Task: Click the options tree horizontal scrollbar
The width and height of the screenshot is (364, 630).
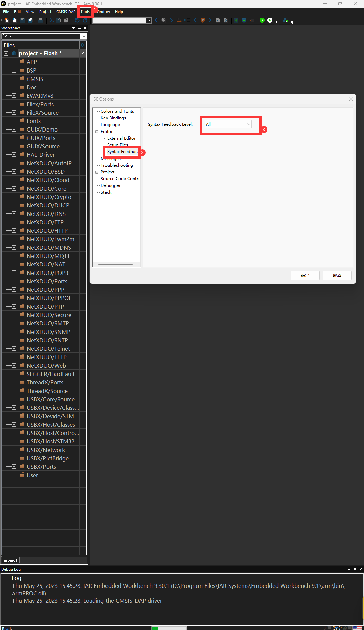Action: [x=116, y=264]
